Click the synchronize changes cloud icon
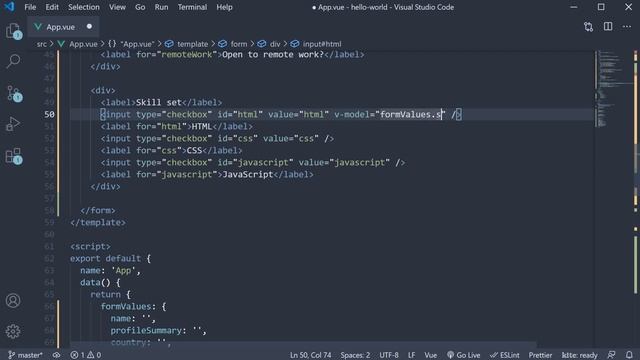 [56, 355]
